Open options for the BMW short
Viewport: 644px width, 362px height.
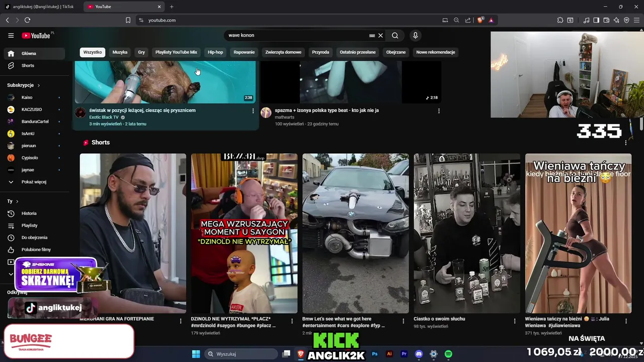[x=403, y=321]
